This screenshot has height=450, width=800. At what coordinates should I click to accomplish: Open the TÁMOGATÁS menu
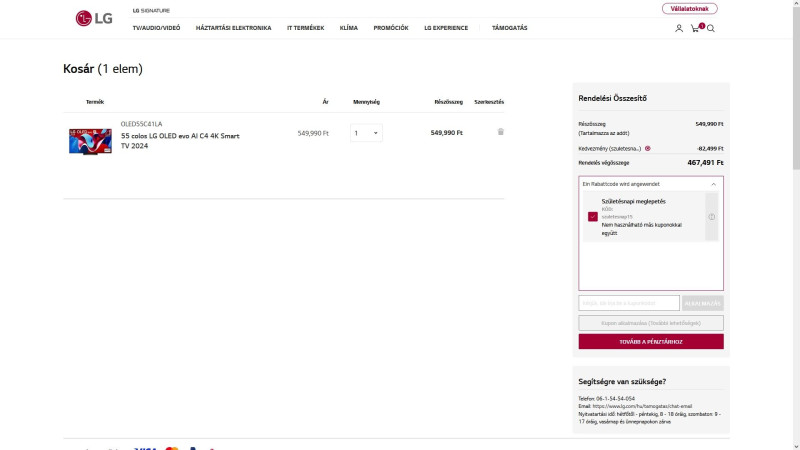click(x=509, y=28)
